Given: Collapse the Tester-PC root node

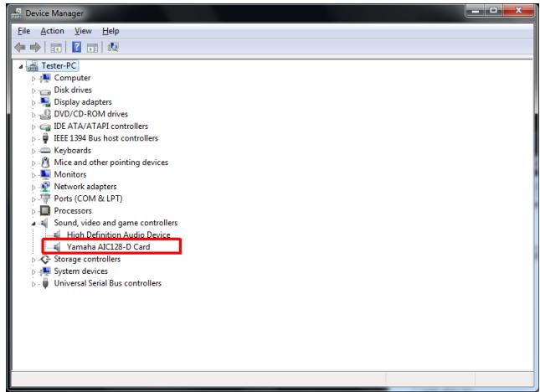Looking at the screenshot, I should click(x=21, y=66).
